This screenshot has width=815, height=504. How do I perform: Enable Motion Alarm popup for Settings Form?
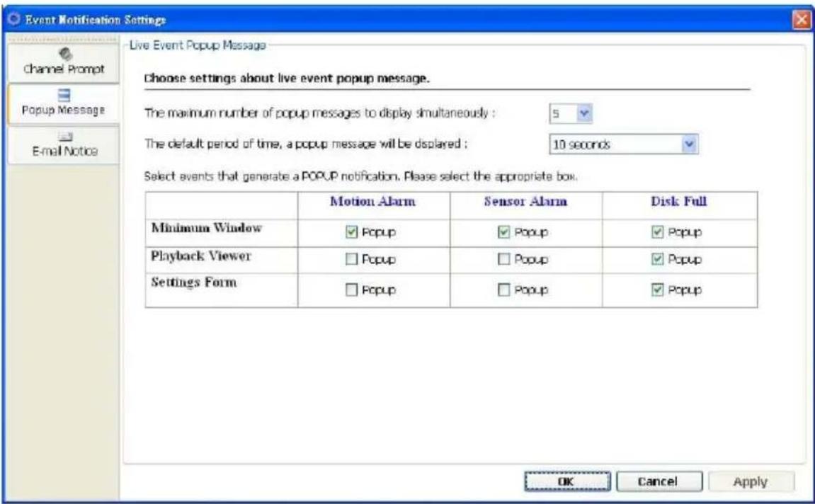[352, 290]
